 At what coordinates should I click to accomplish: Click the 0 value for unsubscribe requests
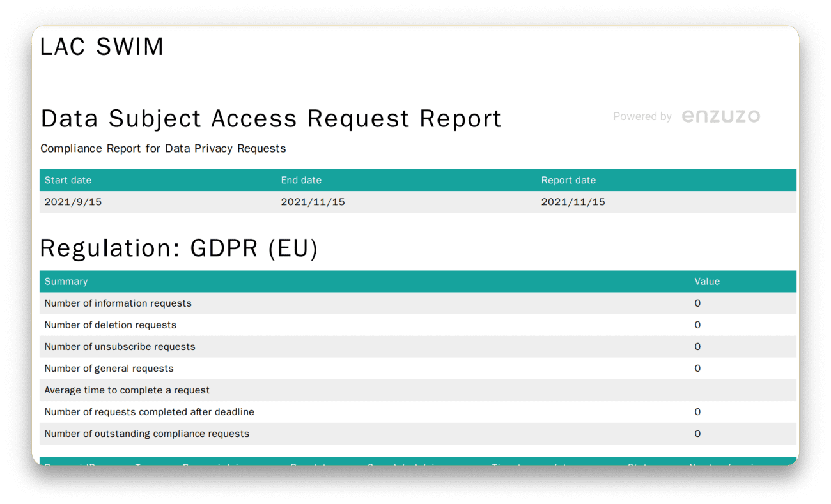[x=697, y=347]
